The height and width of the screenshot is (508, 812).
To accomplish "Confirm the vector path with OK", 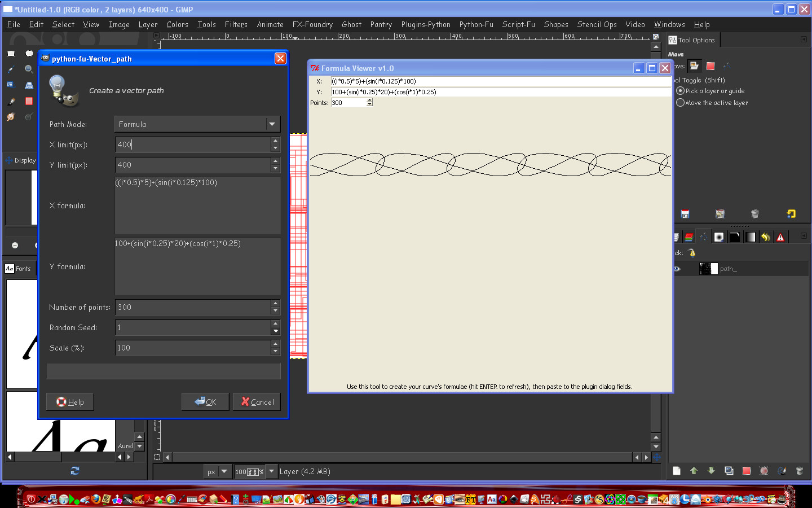I will point(205,401).
